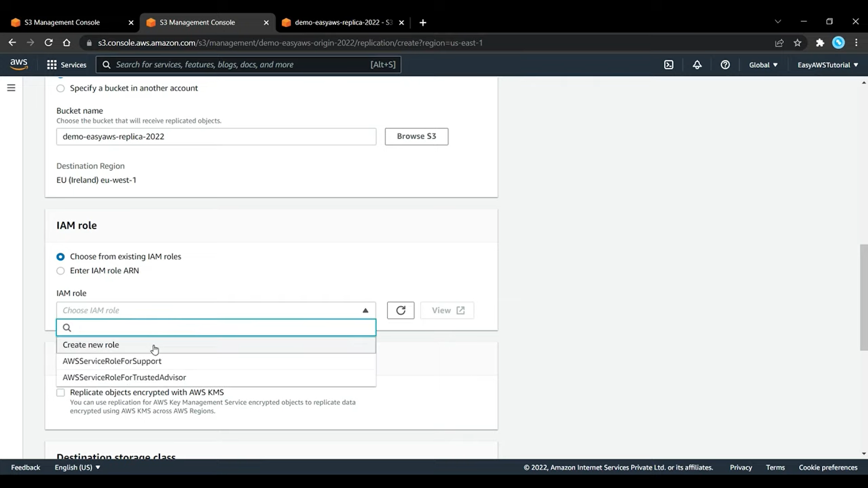This screenshot has height=488, width=868.
Task: Click the View IAM role button
Action: tap(448, 310)
